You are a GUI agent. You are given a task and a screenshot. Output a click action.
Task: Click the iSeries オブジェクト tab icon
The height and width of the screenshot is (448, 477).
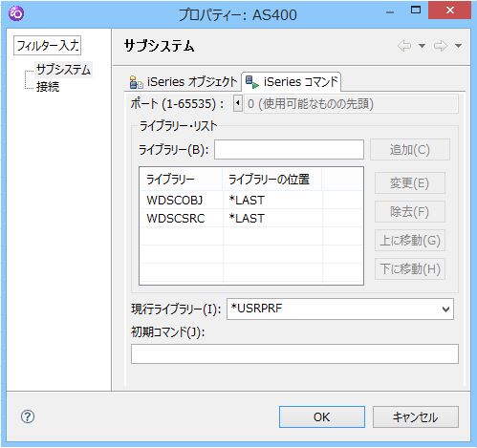click(x=137, y=82)
